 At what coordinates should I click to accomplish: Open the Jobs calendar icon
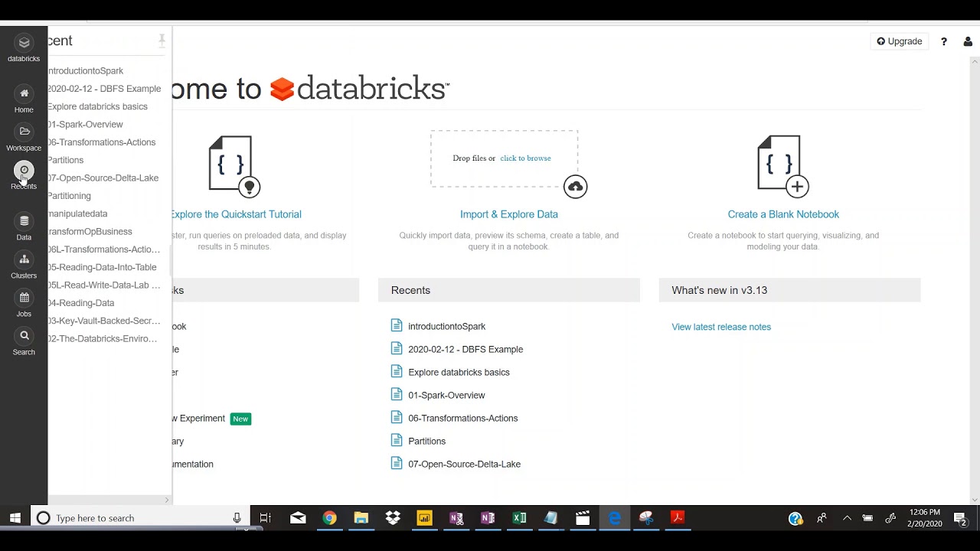(x=24, y=298)
